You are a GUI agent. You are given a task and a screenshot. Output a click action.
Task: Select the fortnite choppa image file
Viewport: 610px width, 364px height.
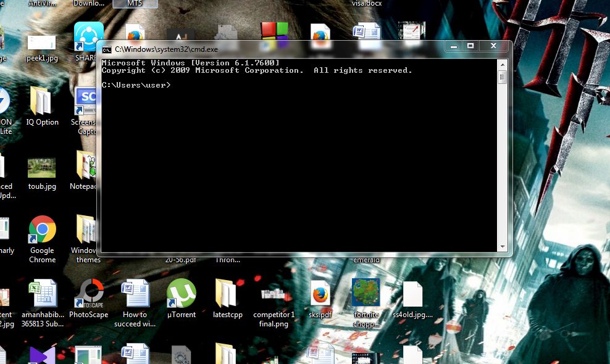(x=366, y=304)
